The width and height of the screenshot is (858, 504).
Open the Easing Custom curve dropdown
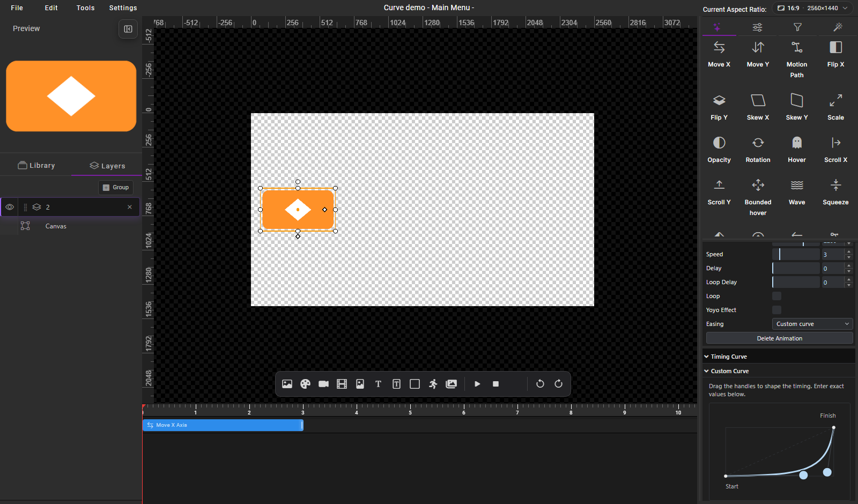click(x=812, y=324)
